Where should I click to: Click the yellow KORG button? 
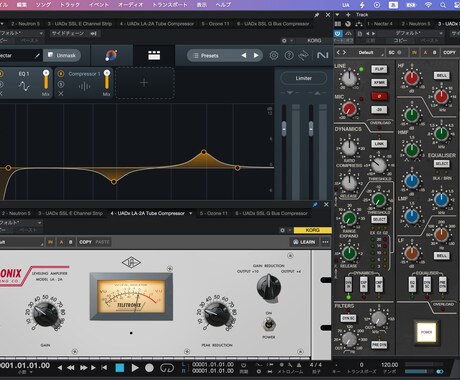click(312, 230)
